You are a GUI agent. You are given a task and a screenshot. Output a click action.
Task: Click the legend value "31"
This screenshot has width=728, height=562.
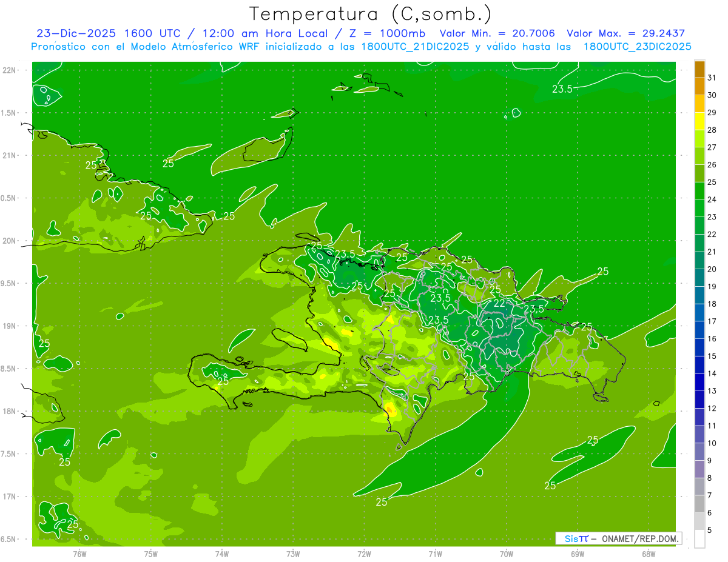(x=712, y=78)
